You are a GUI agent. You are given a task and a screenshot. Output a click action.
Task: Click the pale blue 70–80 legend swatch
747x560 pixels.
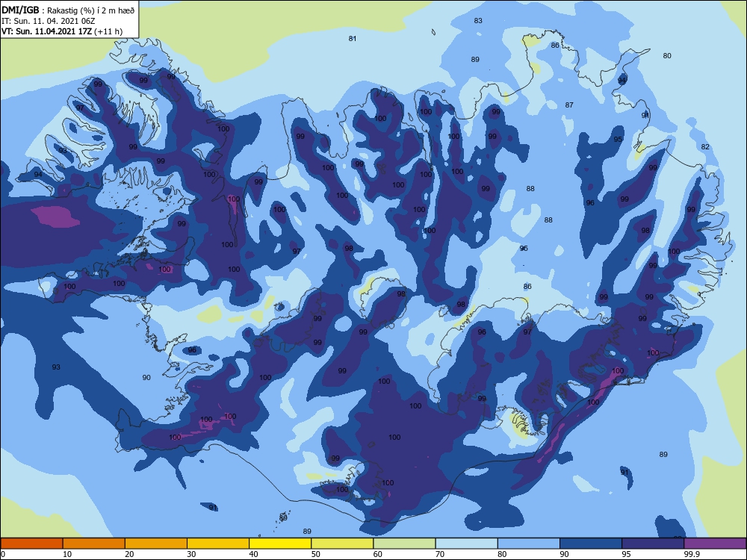click(466, 544)
